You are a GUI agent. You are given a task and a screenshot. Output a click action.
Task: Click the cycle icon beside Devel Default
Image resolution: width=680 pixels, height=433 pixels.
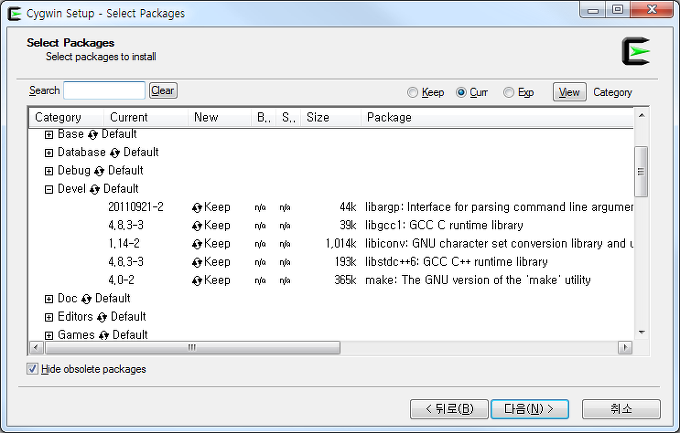pos(95,190)
